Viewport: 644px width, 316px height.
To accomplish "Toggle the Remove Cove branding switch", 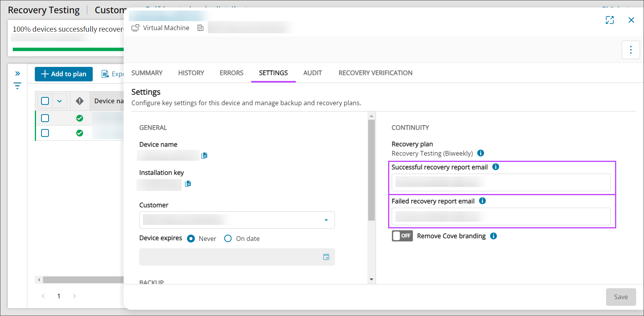I will click(x=402, y=236).
